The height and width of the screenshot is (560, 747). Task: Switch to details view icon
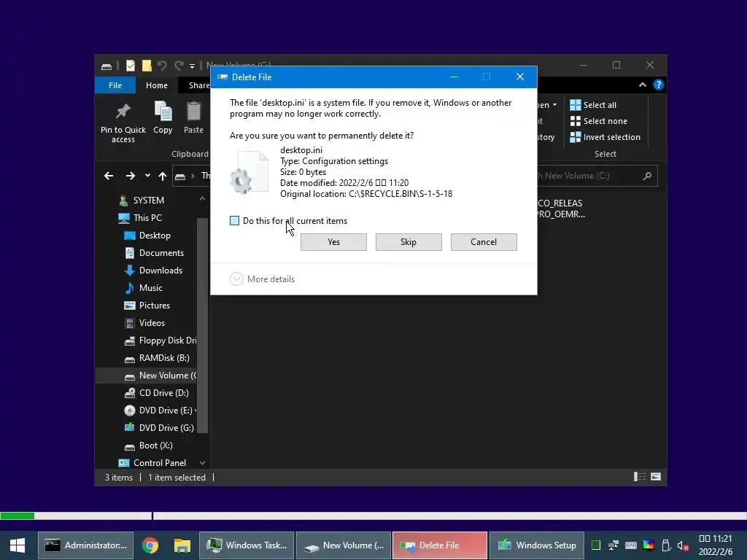tap(639, 477)
